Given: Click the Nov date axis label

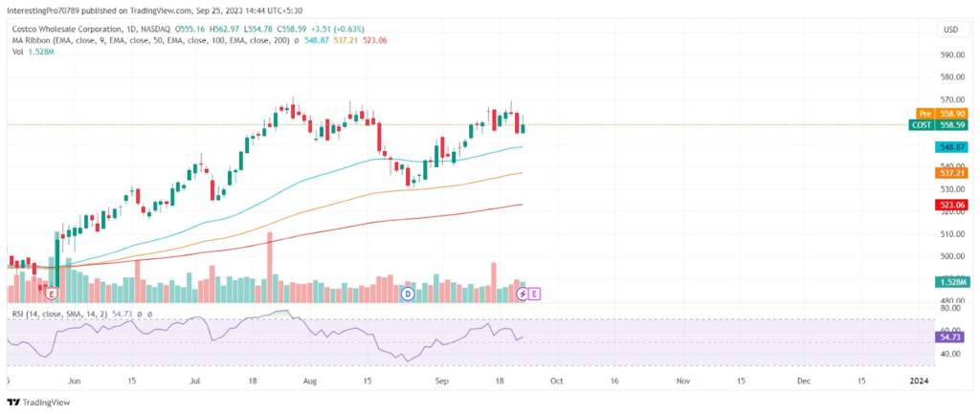Looking at the screenshot, I should [683, 381].
